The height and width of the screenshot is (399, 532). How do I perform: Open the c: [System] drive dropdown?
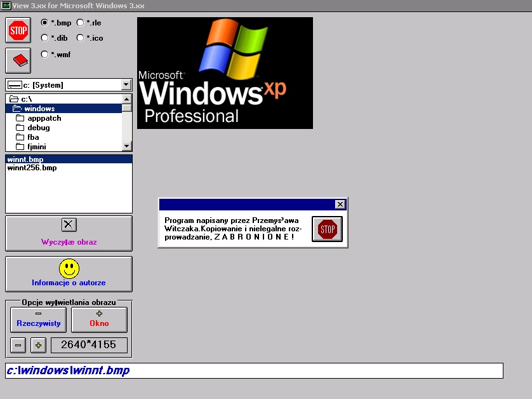[126, 85]
